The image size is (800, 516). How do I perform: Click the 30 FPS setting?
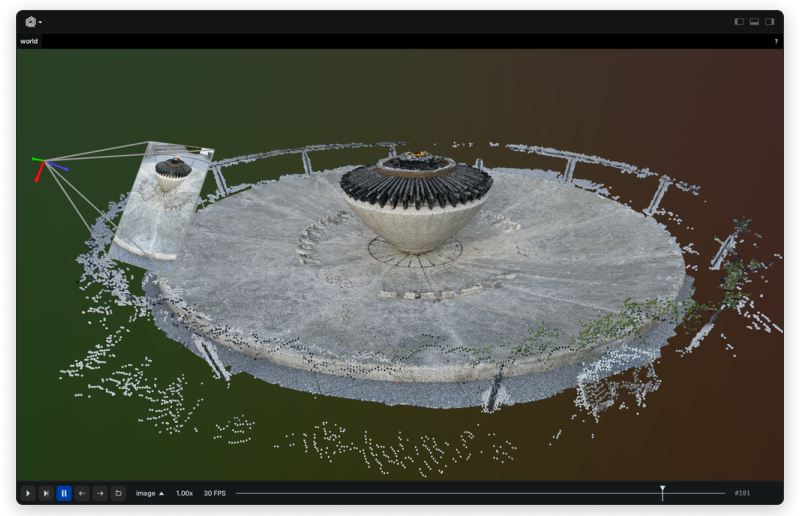click(x=214, y=493)
